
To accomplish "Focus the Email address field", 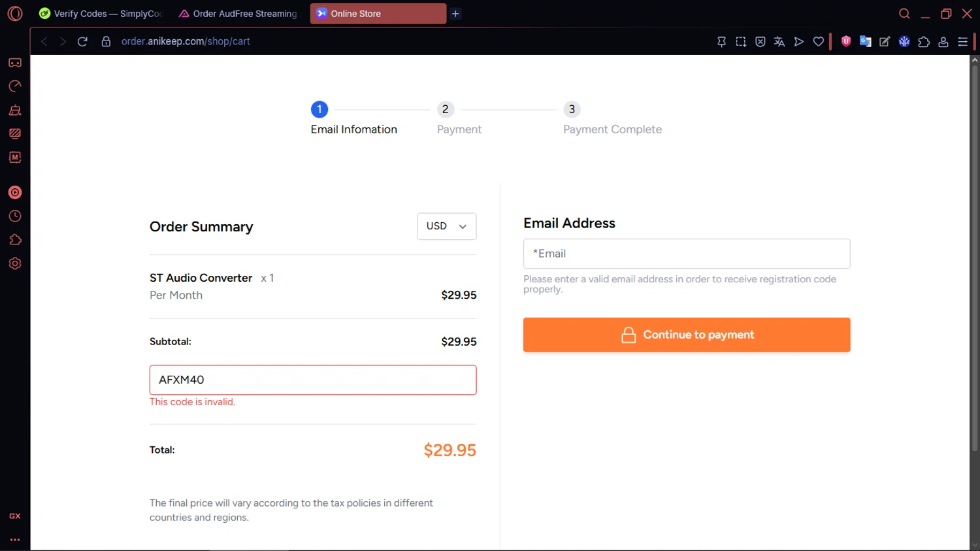I will 687,254.
